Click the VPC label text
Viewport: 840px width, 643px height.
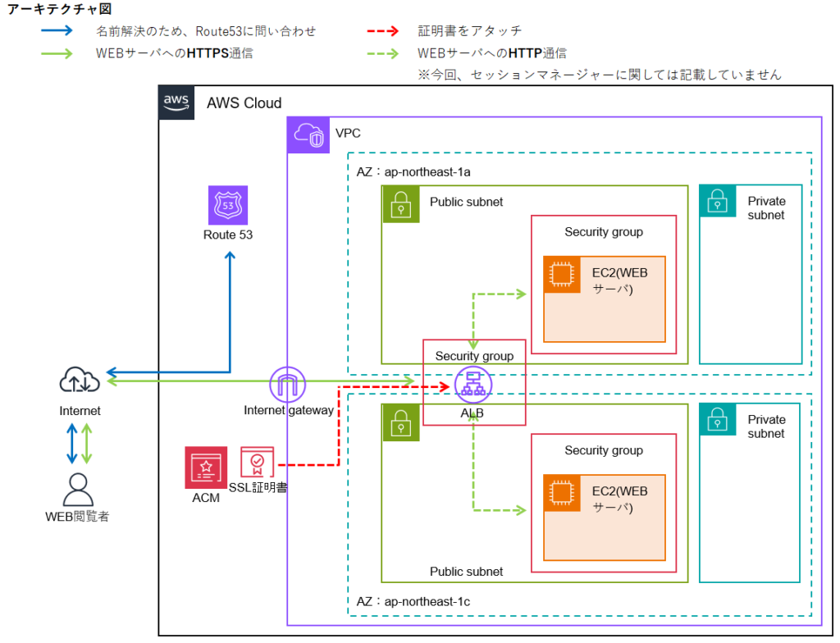[348, 133]
